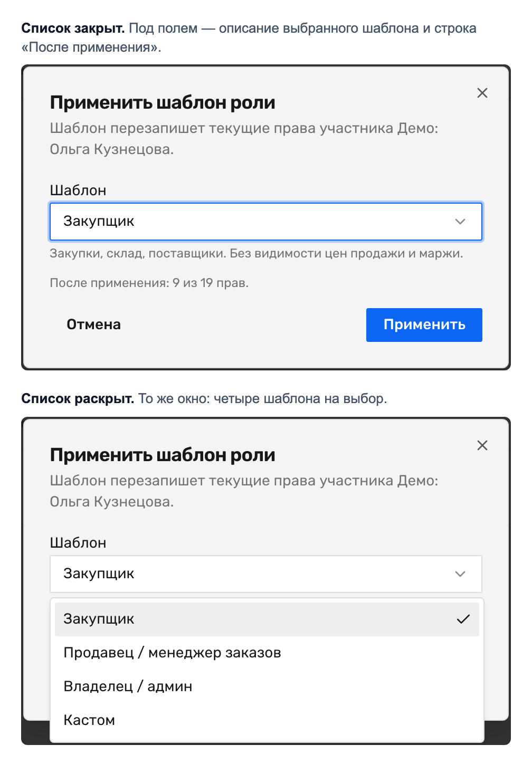Click the Шаблон label in the closed-list dialog
This screenshot has height=764, width=532.
78,190
